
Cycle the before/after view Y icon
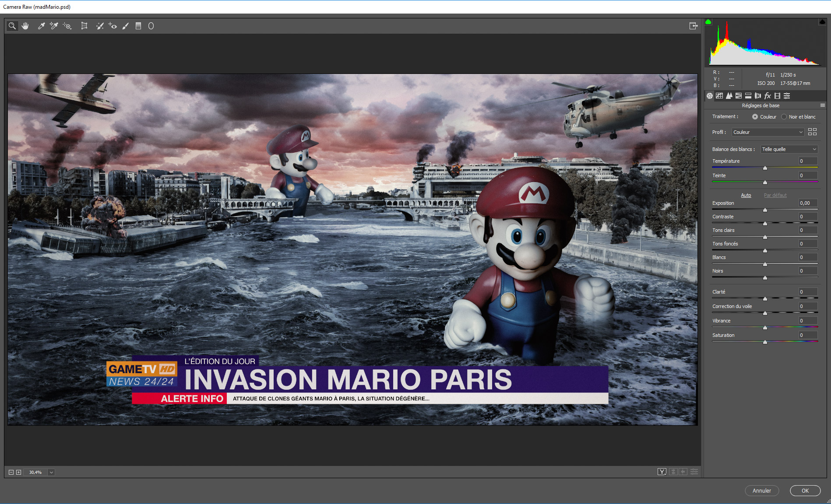(662, 472)
